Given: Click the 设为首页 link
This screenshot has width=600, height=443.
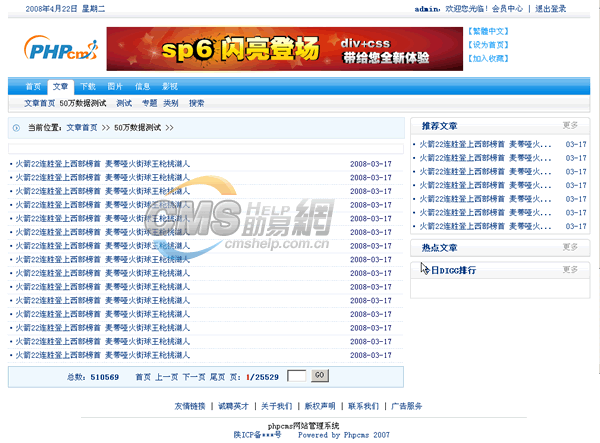Looking at the screenshot, I should click(x=488, y=45).
